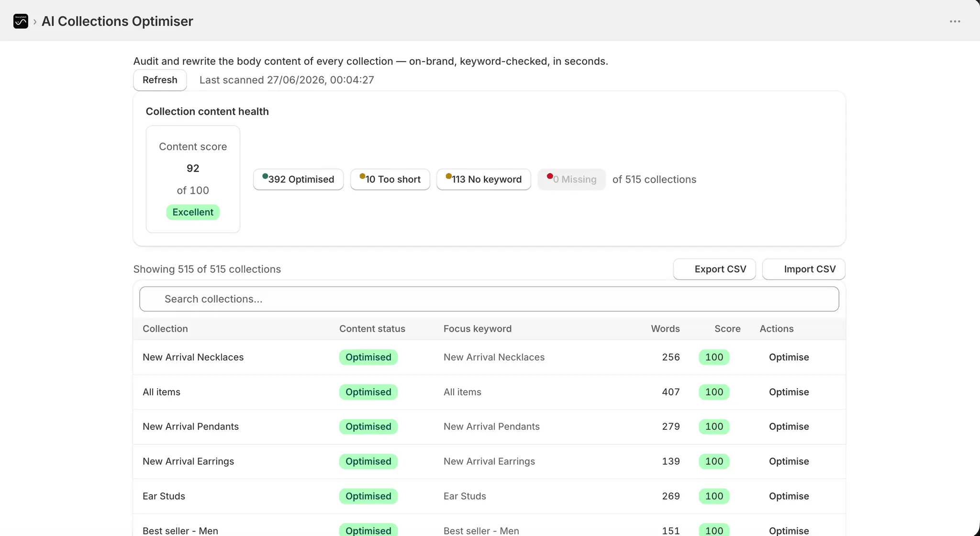Image resolution: width=980 pixels, height=536 pixels.
Task: Click the Refresh button
Action: 160,80
